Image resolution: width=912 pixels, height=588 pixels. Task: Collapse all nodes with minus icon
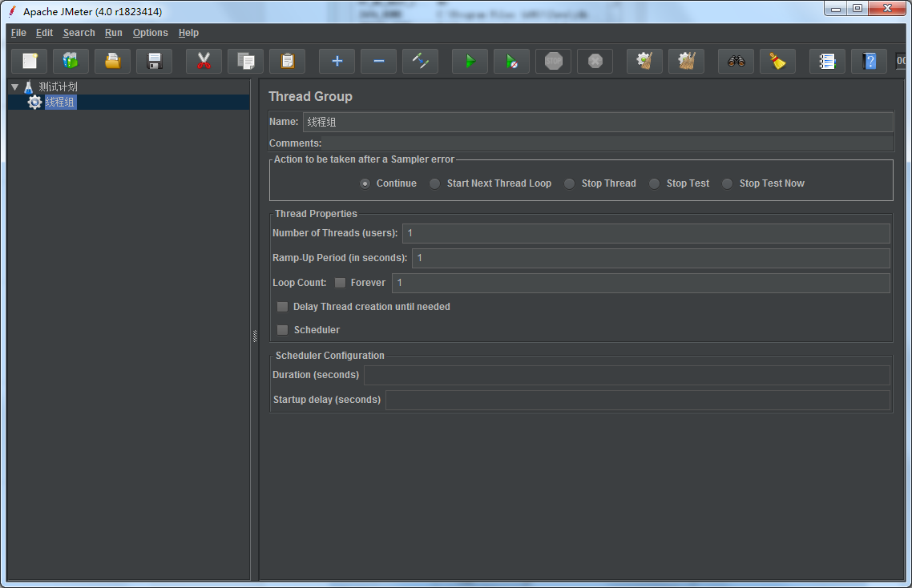(x=378, y=61)
